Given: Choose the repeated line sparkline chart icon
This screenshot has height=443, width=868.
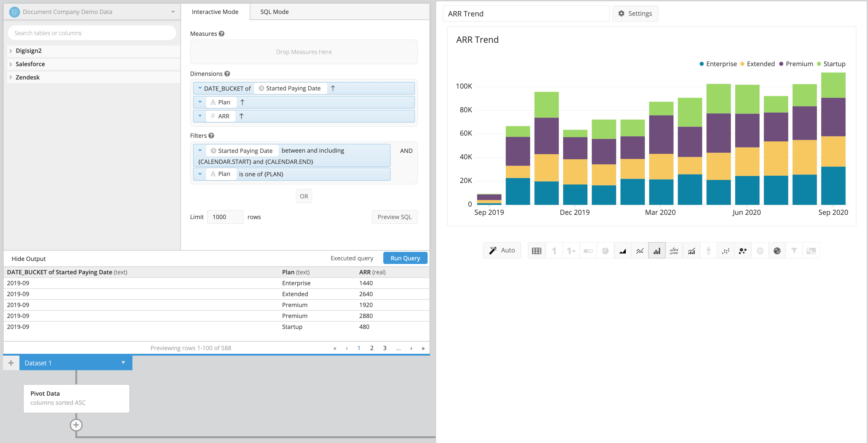Looking at the screenshot, I should coord(674,251).
